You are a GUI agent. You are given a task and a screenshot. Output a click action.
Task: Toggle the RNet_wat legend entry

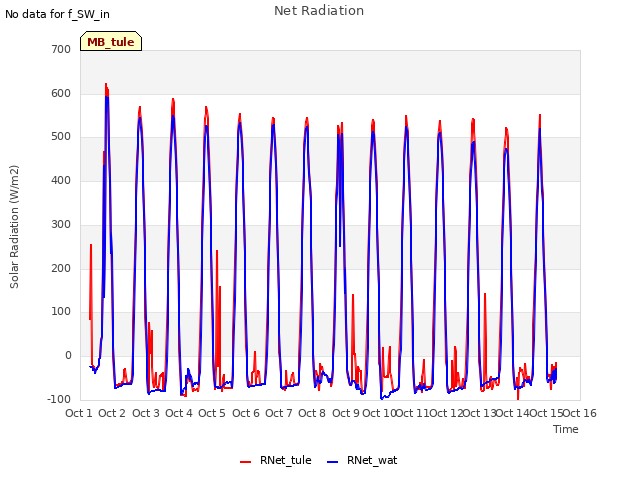[x=362, y=460]
